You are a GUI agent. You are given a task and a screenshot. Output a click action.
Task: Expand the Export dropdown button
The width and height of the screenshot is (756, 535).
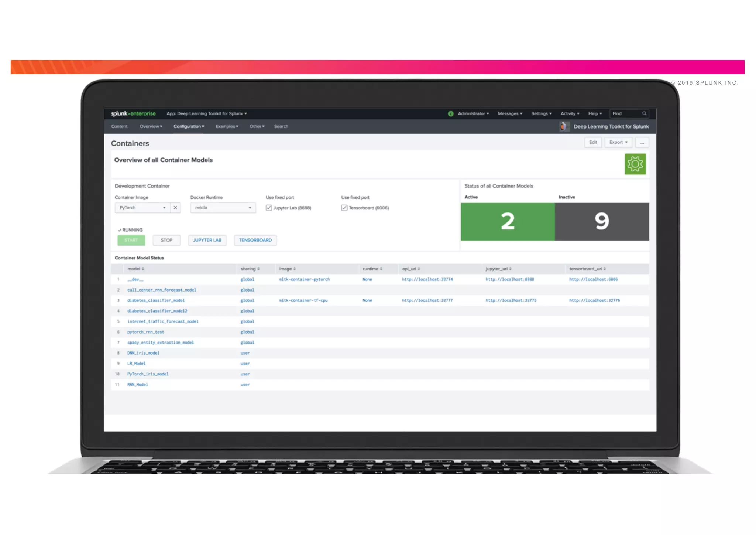(x=618, y=143)
